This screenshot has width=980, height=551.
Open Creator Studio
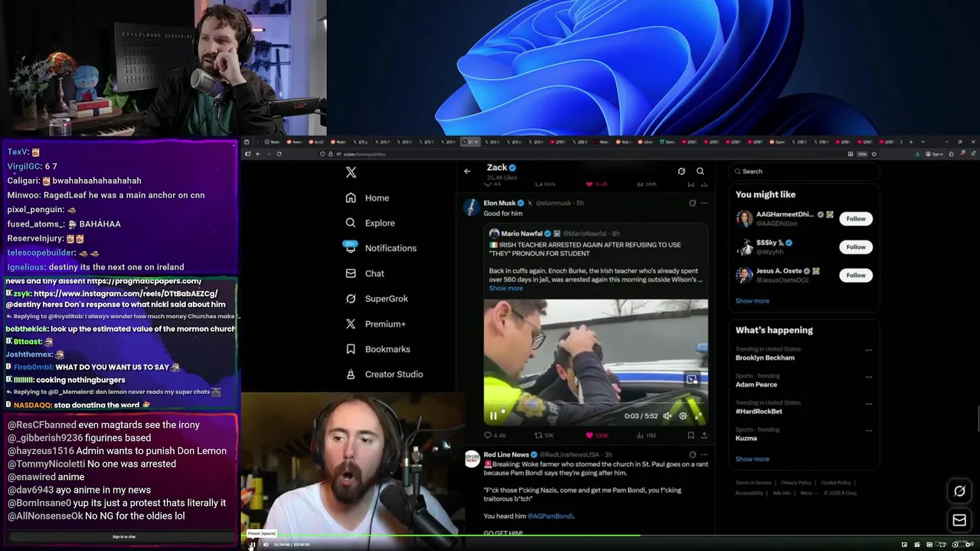coord(384,374)
